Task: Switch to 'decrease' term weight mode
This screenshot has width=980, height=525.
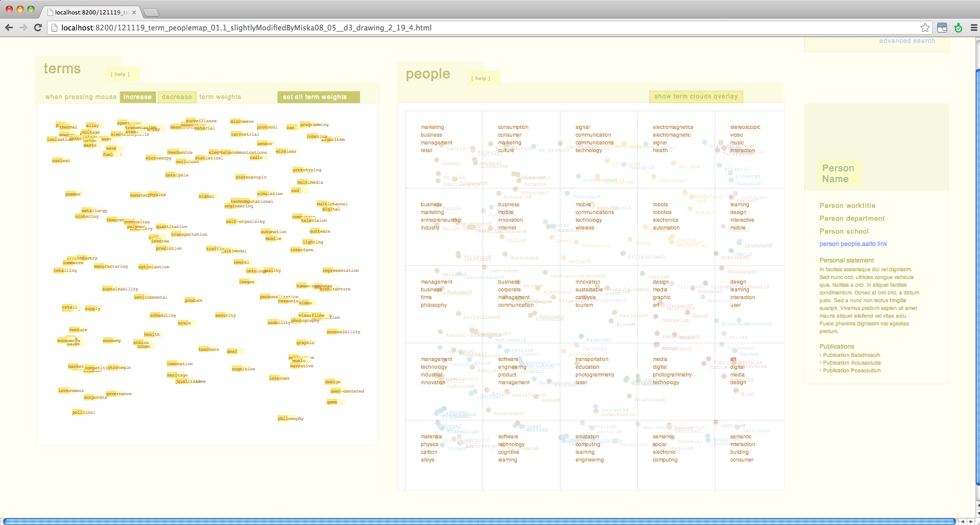Action: click(177, 97)
